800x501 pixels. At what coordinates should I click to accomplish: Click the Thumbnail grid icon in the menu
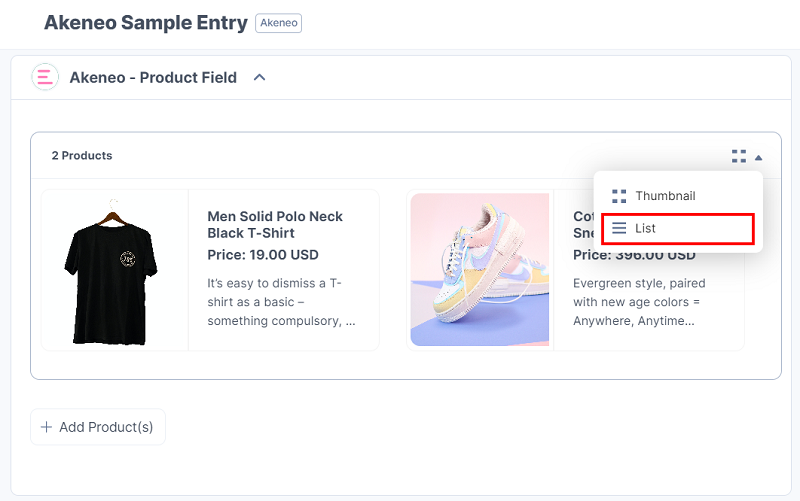click(x=619, y=196)
